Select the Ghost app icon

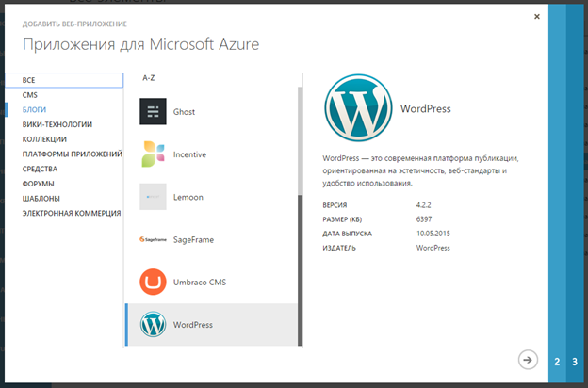(153, 112)
